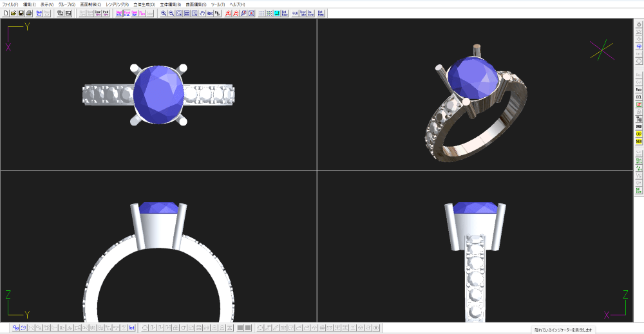The height and width of the screenshot is (334, 644).
Task: Open the レンダリング(R) menu
Action: coord(117,4)
